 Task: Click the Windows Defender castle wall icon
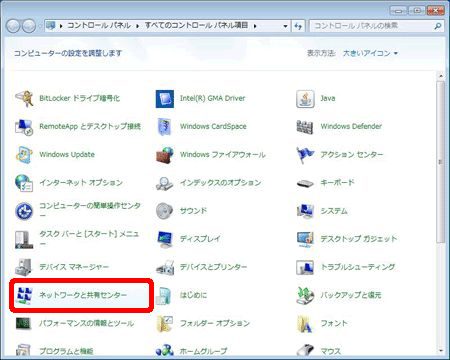tap(305, 127)
